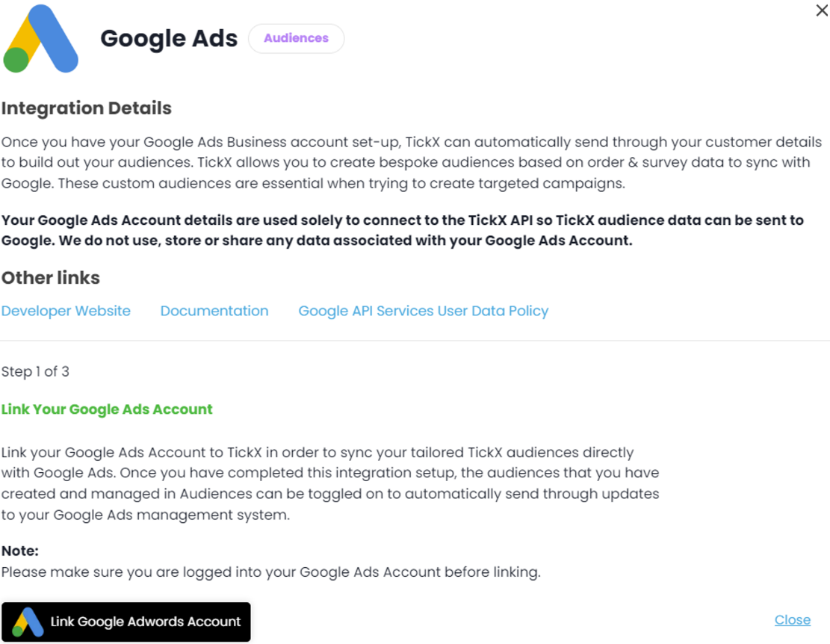Click the Step 1 of 3 indicator

[36, 371]
